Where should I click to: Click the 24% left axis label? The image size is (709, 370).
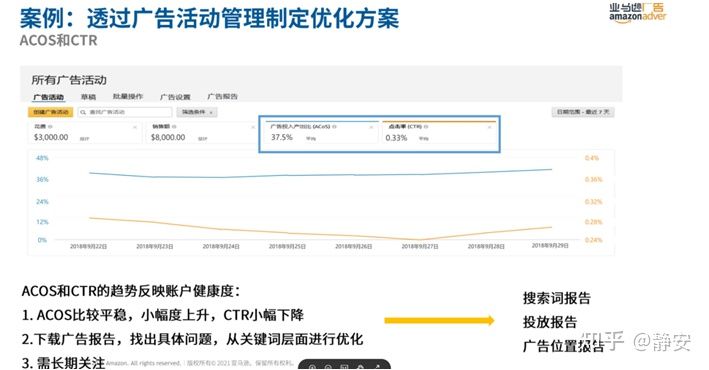click(x=42, y=201)
